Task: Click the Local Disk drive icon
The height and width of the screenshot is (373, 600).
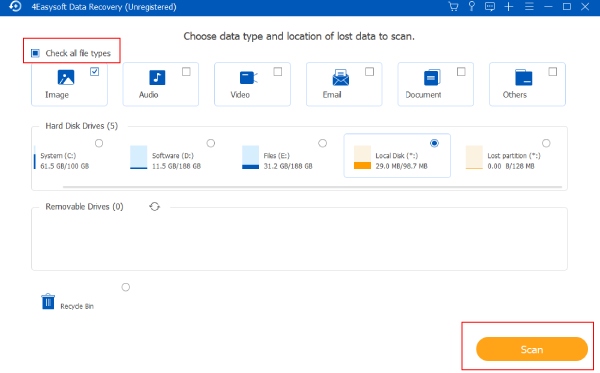Action: point(362,157)
